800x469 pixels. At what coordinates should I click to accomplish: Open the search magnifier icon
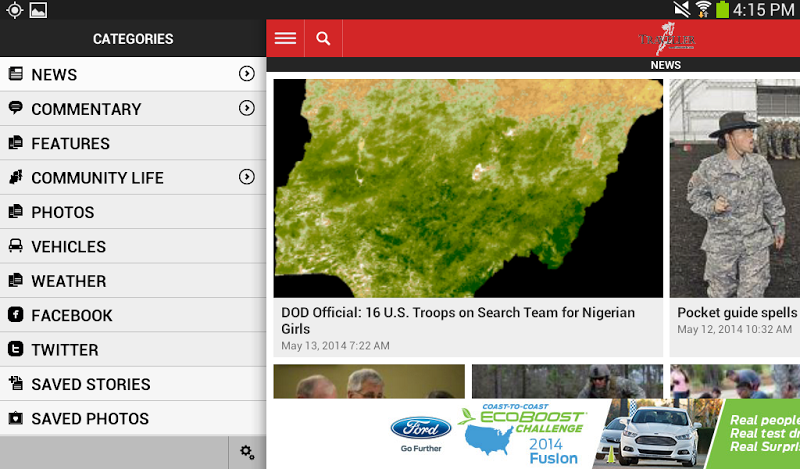[x=323, y=38]
